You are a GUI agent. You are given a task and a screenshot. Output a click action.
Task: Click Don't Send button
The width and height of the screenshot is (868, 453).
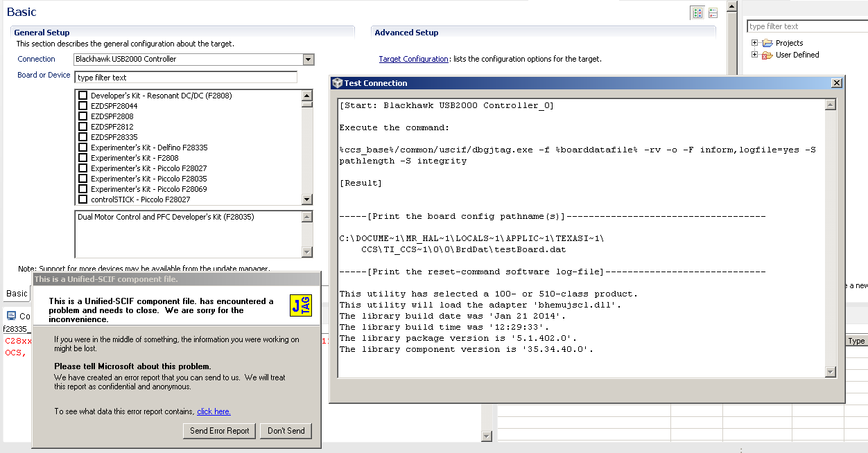(x=286, y=431)
